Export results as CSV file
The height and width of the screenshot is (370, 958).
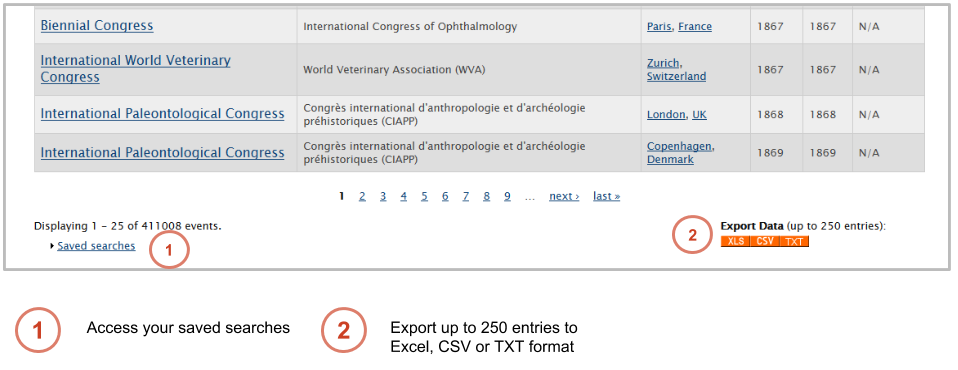[x=765, y=241]
